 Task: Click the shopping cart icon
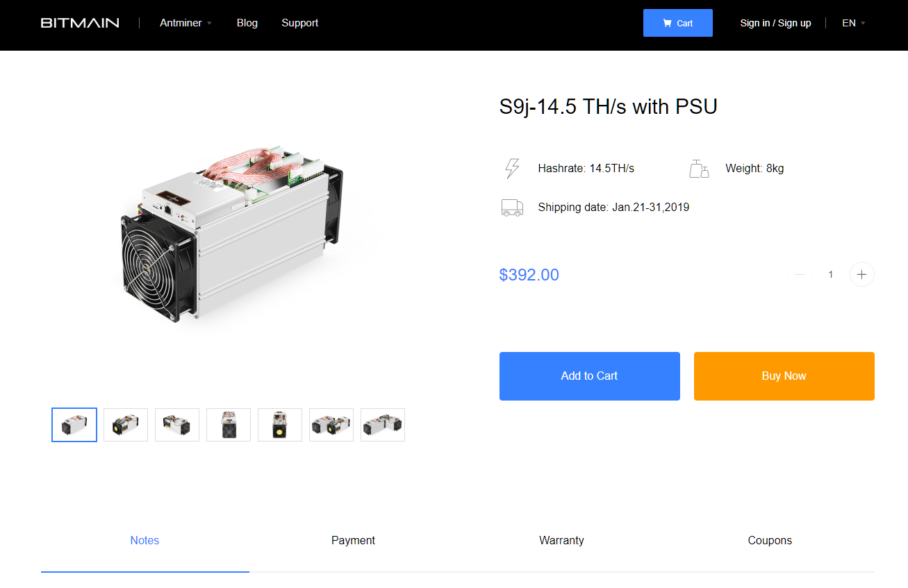(x=668, y=23)
